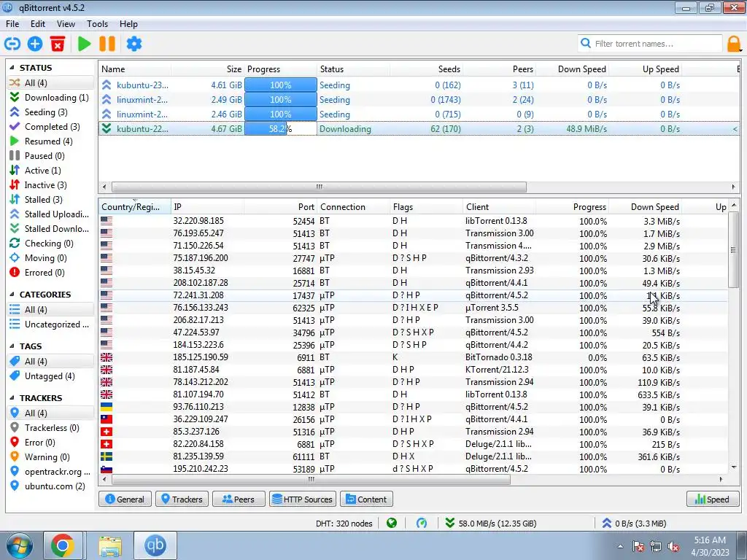Open the Speed graph button
Image resolution: width=747 pixels, height=560 pixels.
713,499
